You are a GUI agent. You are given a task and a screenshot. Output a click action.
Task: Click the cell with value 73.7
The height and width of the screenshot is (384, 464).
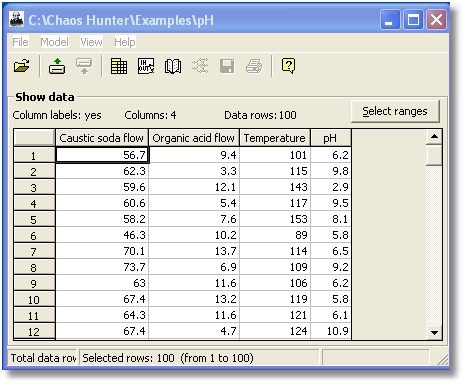(x=102, y=267)
